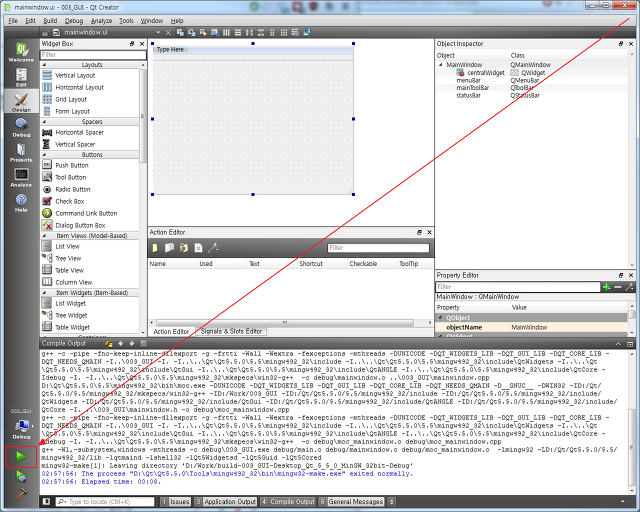
Task: Click Delete action icon in Action Editor
Action: pos(198,248)
